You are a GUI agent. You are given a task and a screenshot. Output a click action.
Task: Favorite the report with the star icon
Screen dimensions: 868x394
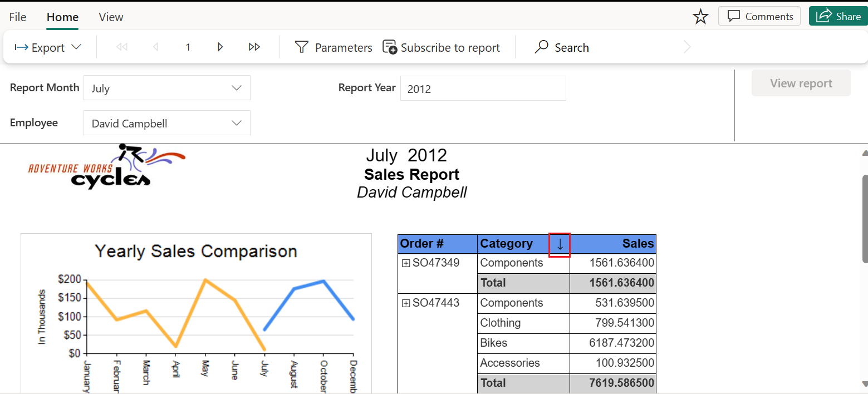[x=700, y=17]
